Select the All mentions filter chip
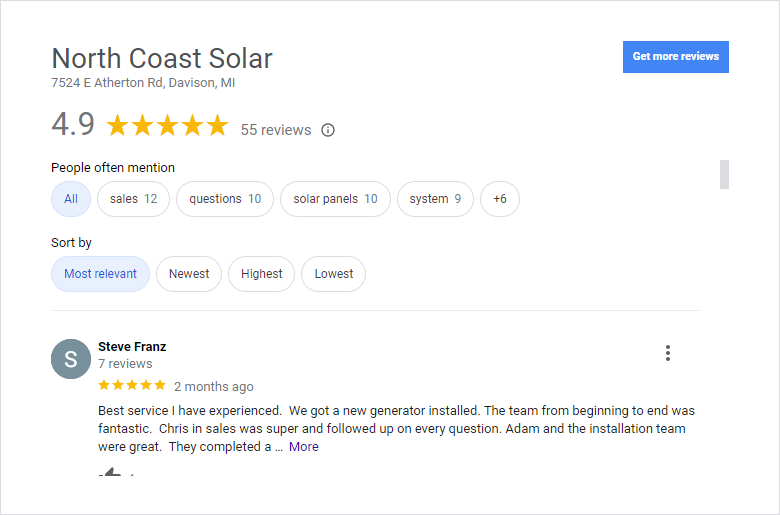This screenshot has width=780, height=515. pyautogui.click(x=71, y=199)
